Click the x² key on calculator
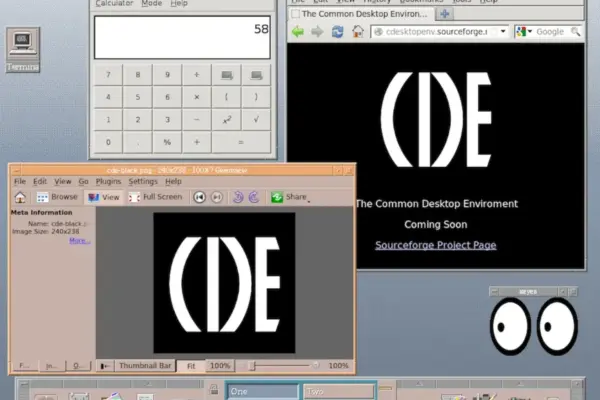This screenshot has width=600, height=400. 227,120
